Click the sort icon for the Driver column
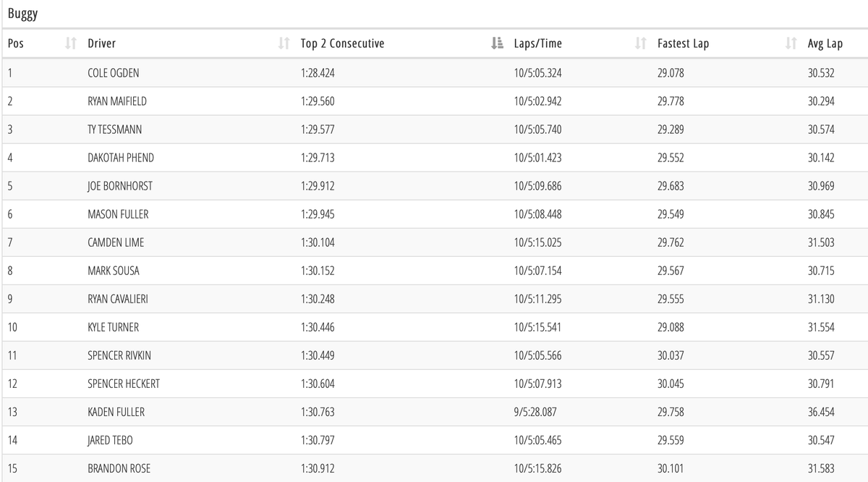Screen dimensions: 868x482 (x=284, y=43)
